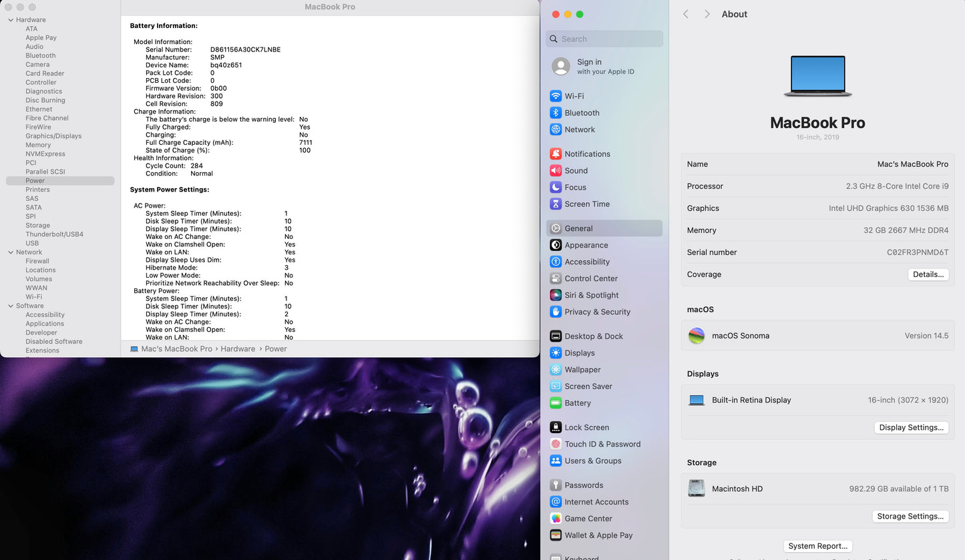Click the Privacy & Security hand icon
The height and width of the screenshot is (560, 965).
point(556,312)
